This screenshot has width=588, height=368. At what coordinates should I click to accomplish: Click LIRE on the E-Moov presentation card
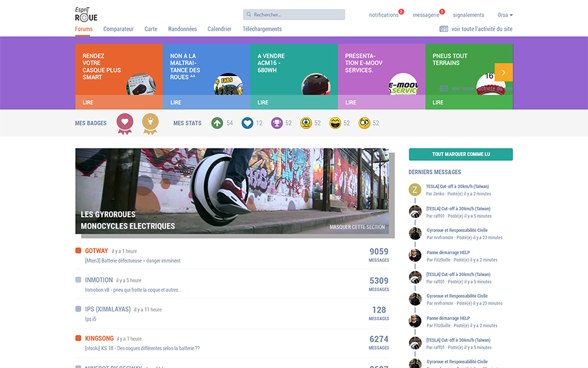pyautogui.click(x=350, y=102)
